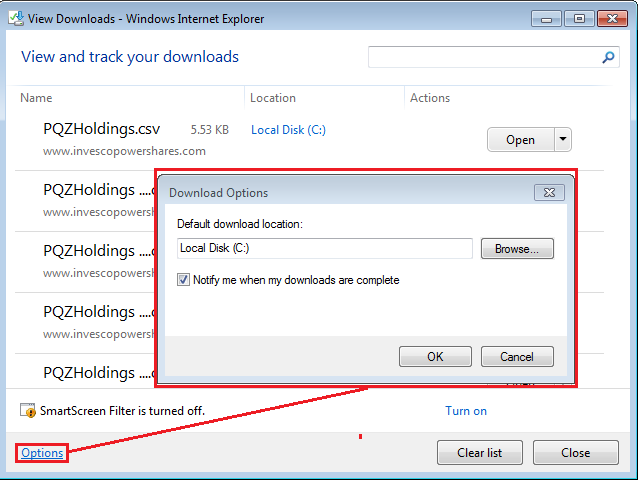This screenshot has width=639, height=481.
Task: Click the Actions column header
Action: click(430, 98)
